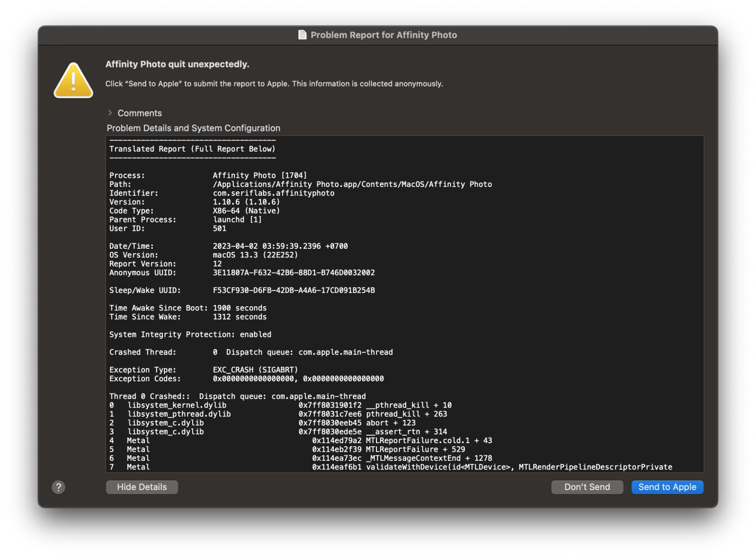Click the Don't Send button

coord(587,487)
